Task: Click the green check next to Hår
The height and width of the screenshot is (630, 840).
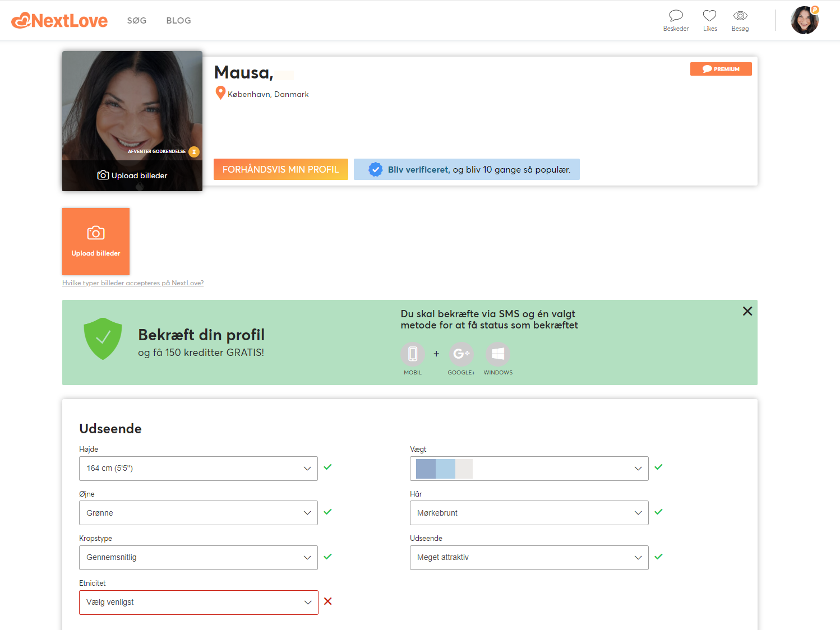Action: pyautogui.click(x=659, y=512)
